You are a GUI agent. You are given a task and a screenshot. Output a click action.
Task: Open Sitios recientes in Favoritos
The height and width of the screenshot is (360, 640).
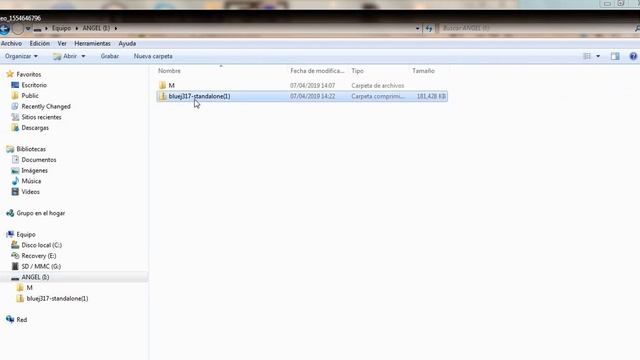(x=37, y=117)
